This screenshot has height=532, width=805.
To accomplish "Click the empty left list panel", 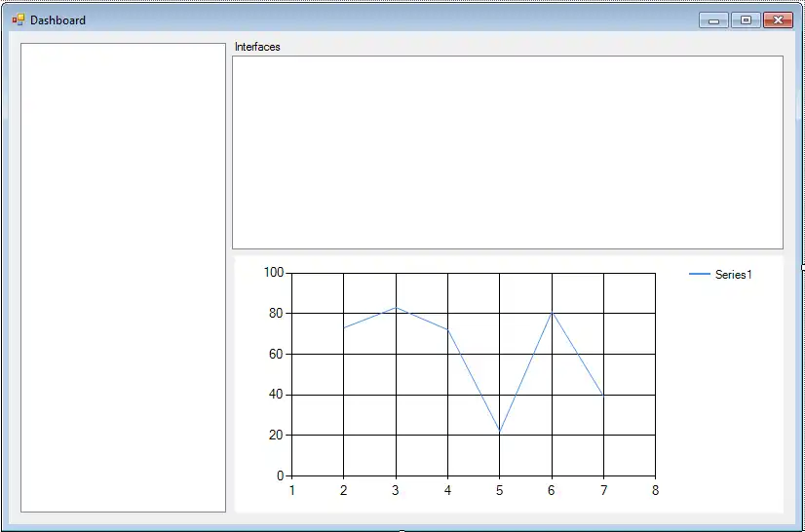I will tap(123, 278).
